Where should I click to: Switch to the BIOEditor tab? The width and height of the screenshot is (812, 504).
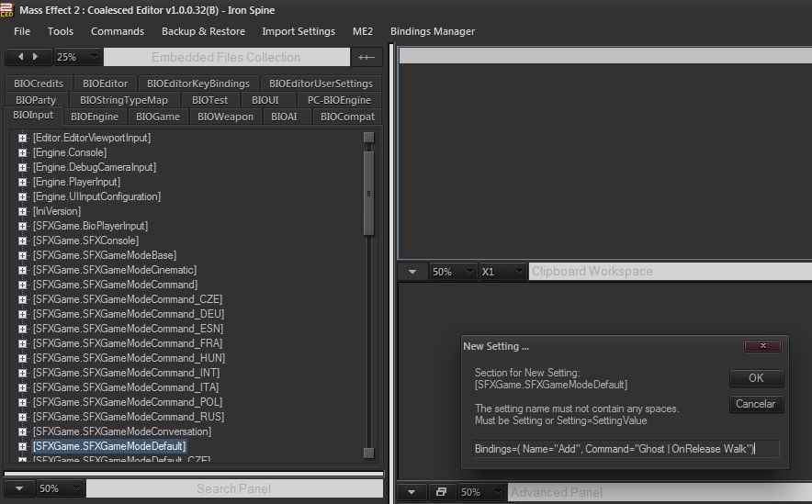(105, 84)
